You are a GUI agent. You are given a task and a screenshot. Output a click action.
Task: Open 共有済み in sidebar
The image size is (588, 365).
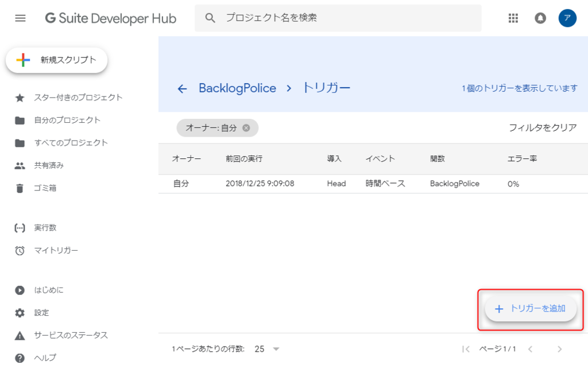tap(49, 165)
